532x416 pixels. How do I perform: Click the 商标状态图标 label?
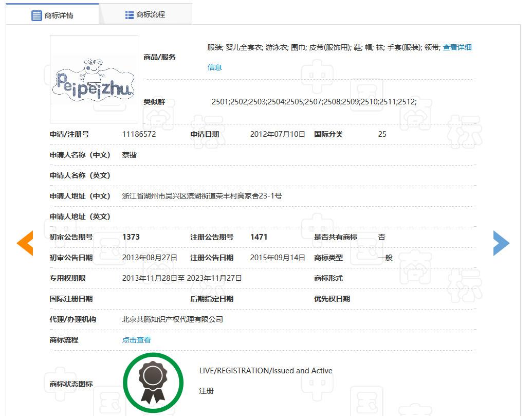[71, 384]
